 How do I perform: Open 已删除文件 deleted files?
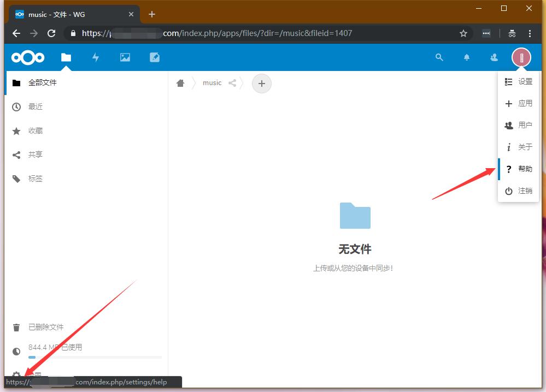tap(86, 328)
